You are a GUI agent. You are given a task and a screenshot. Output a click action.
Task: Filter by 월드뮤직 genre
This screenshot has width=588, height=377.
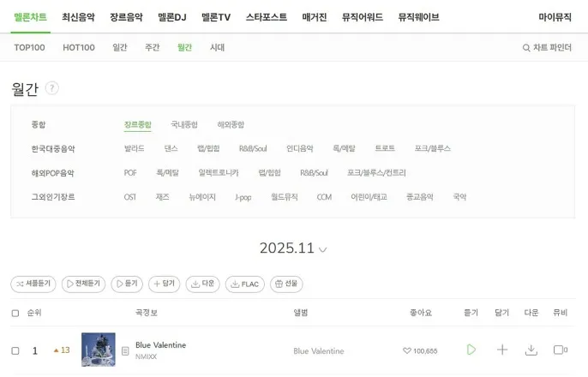(x=285, y=197)
